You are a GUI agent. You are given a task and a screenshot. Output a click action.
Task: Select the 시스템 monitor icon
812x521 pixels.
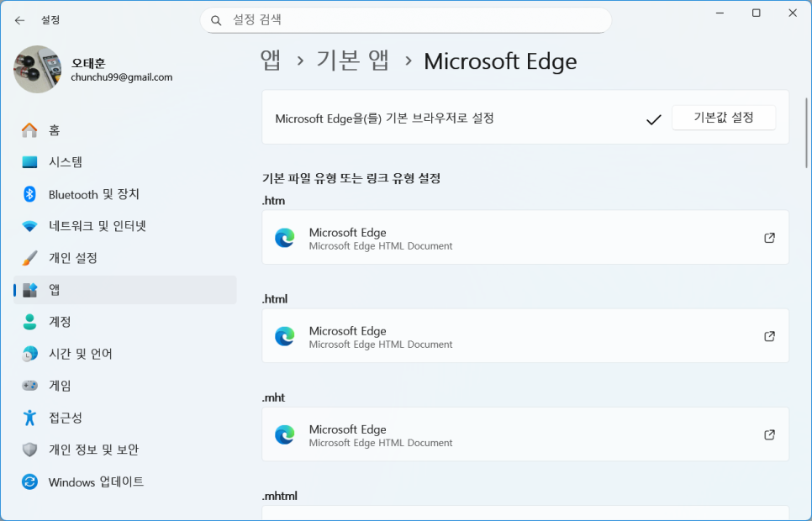pos(29,162)
